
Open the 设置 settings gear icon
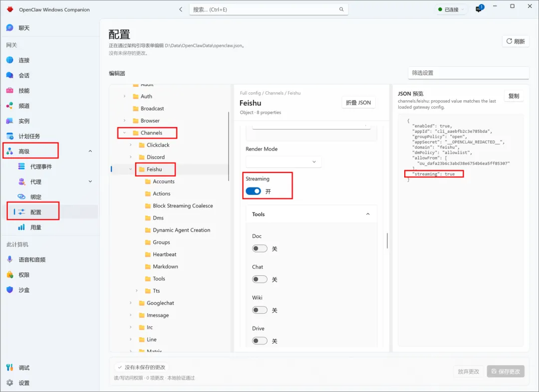tap(9, 383)
